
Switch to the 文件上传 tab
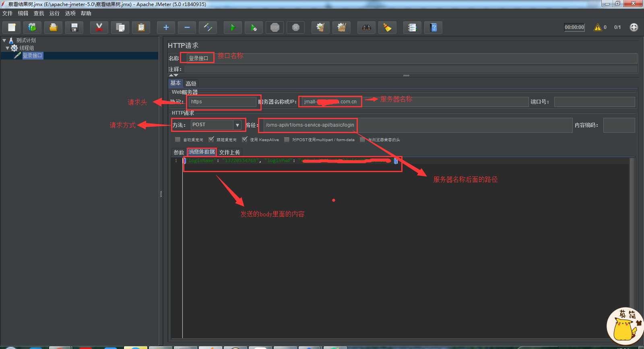pyautogui.click(x=229, y=152)
